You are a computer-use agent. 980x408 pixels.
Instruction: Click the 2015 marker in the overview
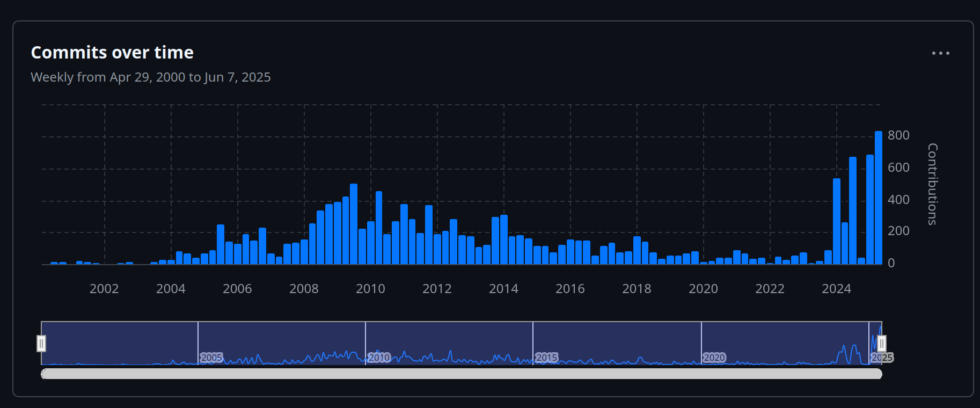546,358
